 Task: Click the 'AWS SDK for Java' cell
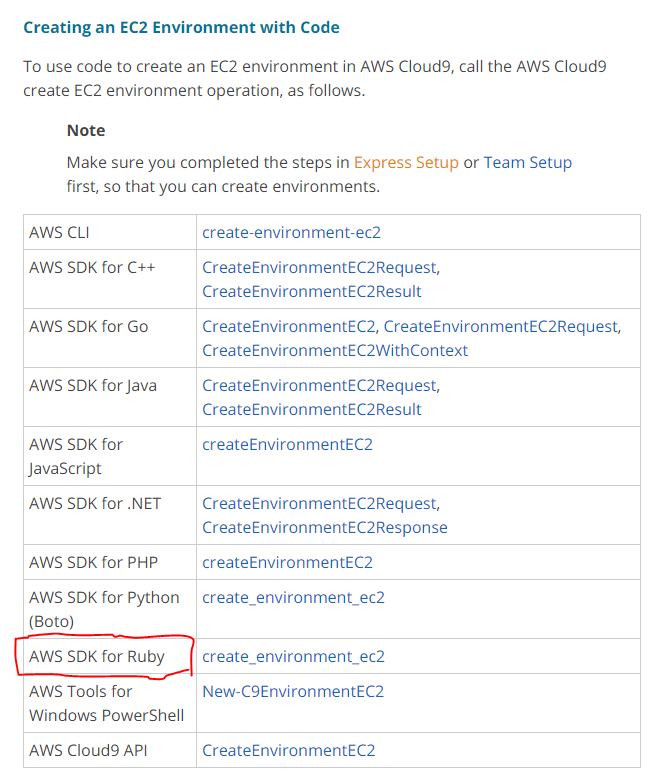pyautogui.click(x=110, y=397)
